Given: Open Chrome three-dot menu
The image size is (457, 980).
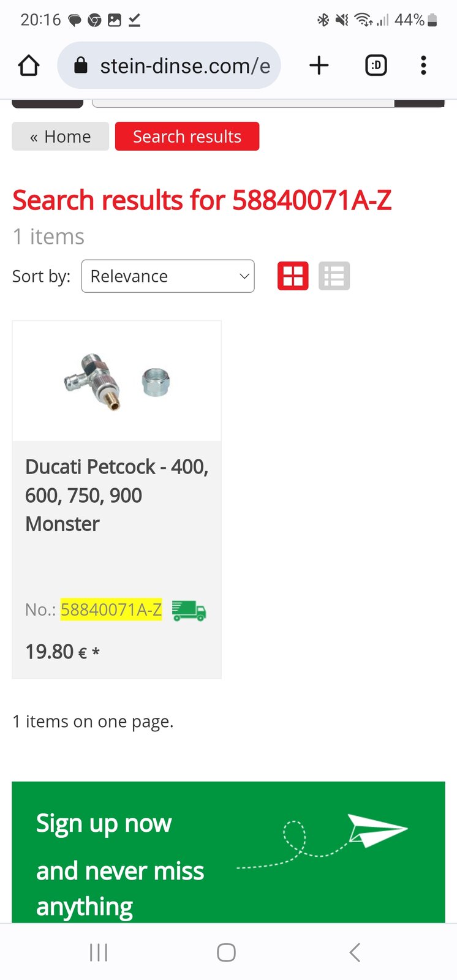Looking at the screenshot, I should coord(423,66).
